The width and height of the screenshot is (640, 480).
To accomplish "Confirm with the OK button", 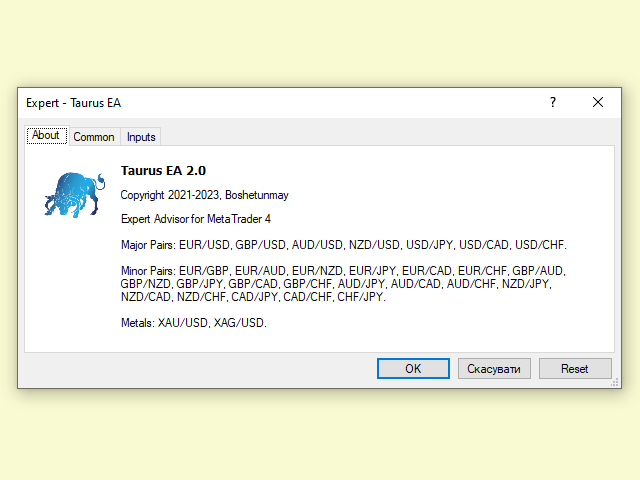I will 413,369.
